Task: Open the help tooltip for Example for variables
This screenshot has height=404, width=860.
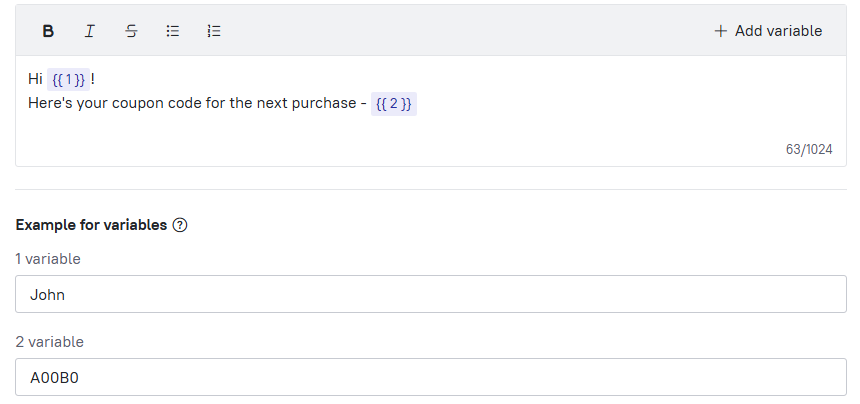Action: 180,225
